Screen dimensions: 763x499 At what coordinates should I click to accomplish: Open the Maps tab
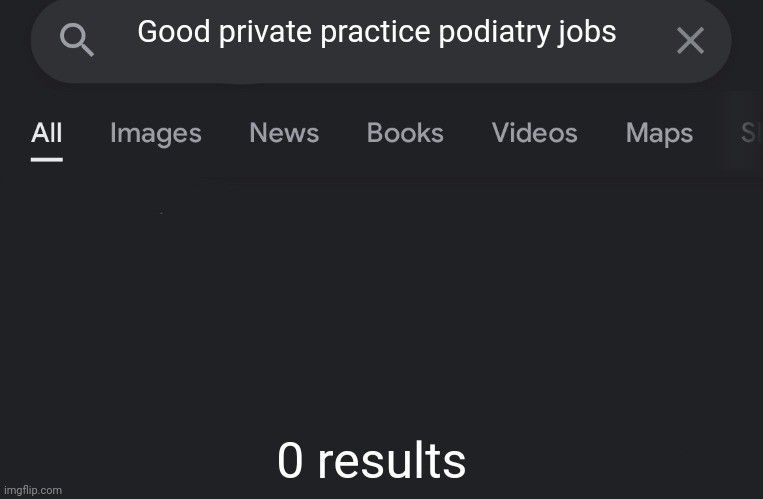click(659, 133)
